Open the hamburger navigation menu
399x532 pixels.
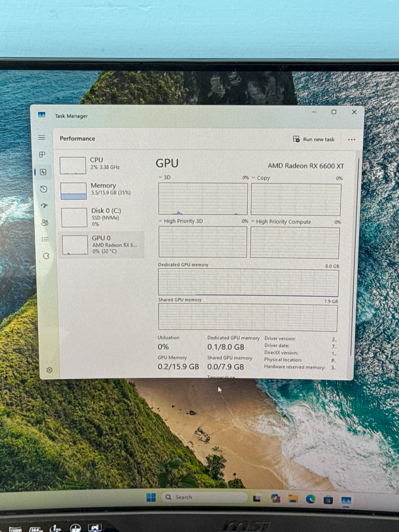(x=42, y=137)
